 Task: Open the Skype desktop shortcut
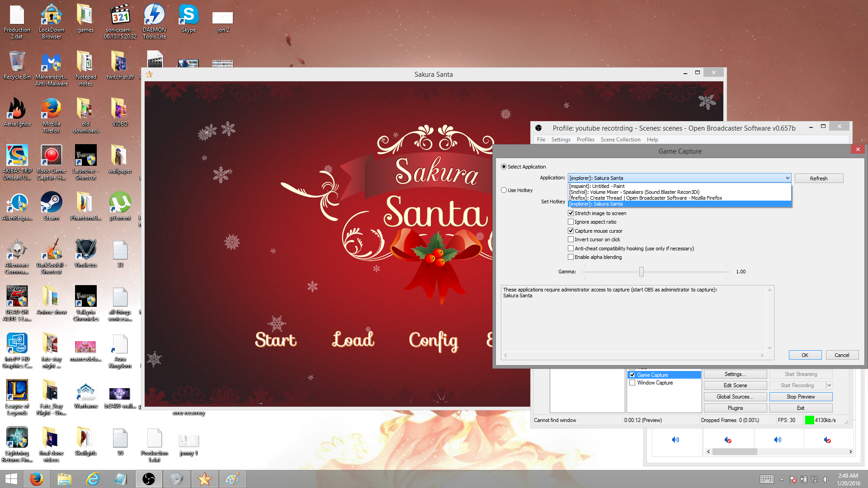189,18
